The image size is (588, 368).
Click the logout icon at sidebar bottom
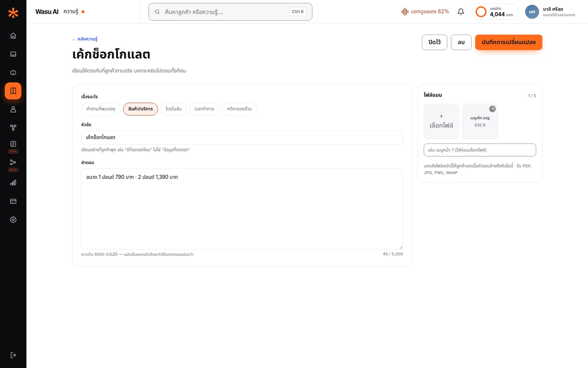coord(13,355)
